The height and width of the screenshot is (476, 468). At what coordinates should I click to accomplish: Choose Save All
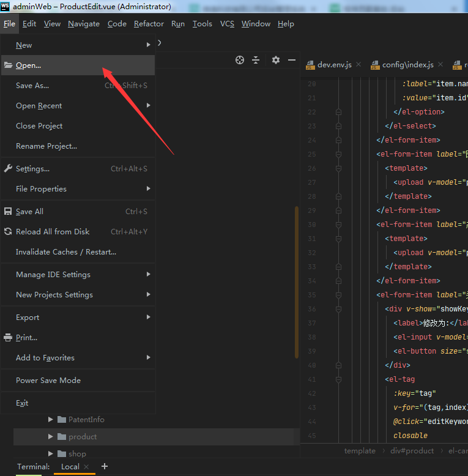[x=78, y=211]
